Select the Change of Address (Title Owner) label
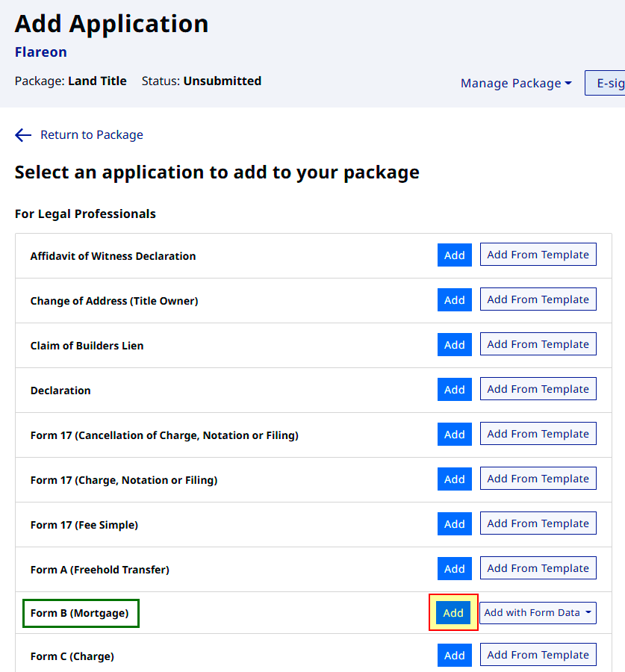This screenshot has width=625, height=672. click(114, 301)
